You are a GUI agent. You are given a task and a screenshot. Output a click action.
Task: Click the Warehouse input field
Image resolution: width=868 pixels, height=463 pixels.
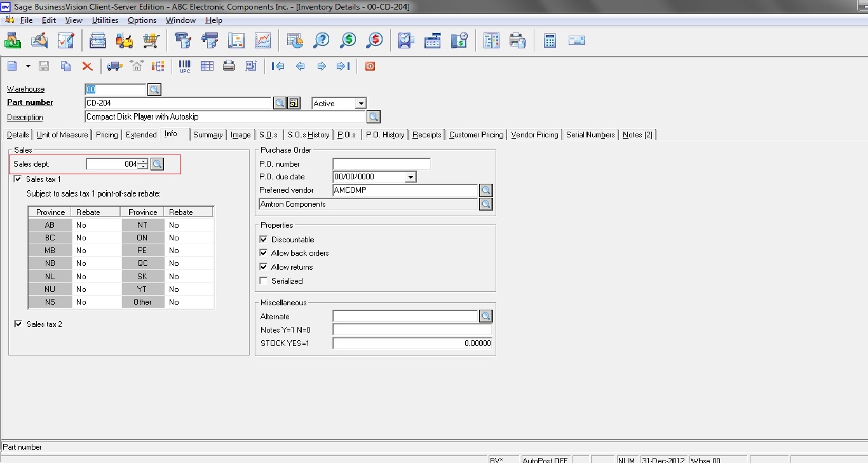pos(116,90)
